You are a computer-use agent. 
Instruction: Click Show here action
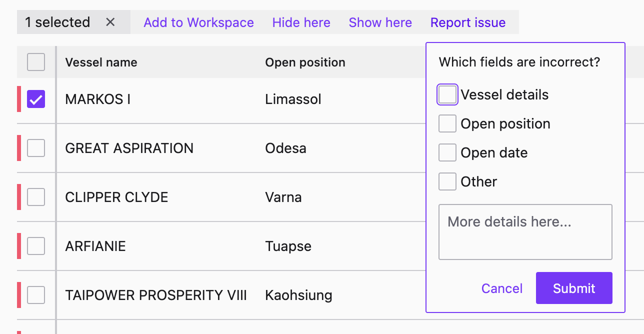pyautogui.click(x=380, y=22)
